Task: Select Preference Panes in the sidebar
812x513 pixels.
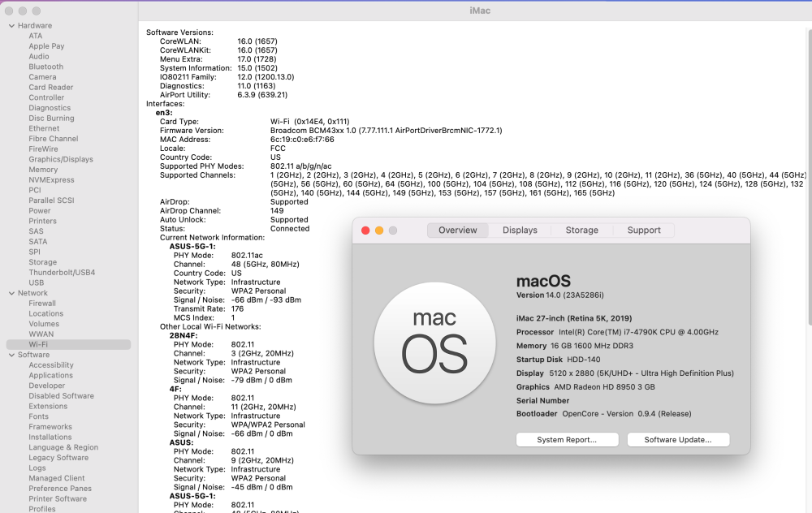Action: point(60,489)
